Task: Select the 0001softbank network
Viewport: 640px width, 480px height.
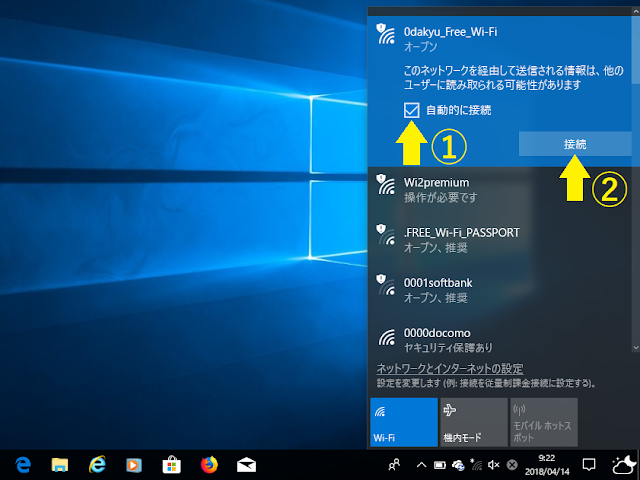Action: coord(500,290)
